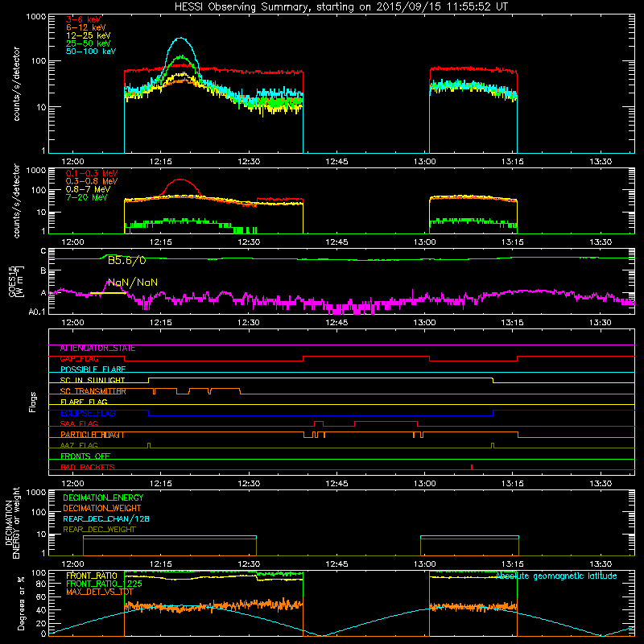Select the SC_IN_SUNLIGHT flag label
The width and height of the screenshot is (644, 644).
(x=93, y=380)
